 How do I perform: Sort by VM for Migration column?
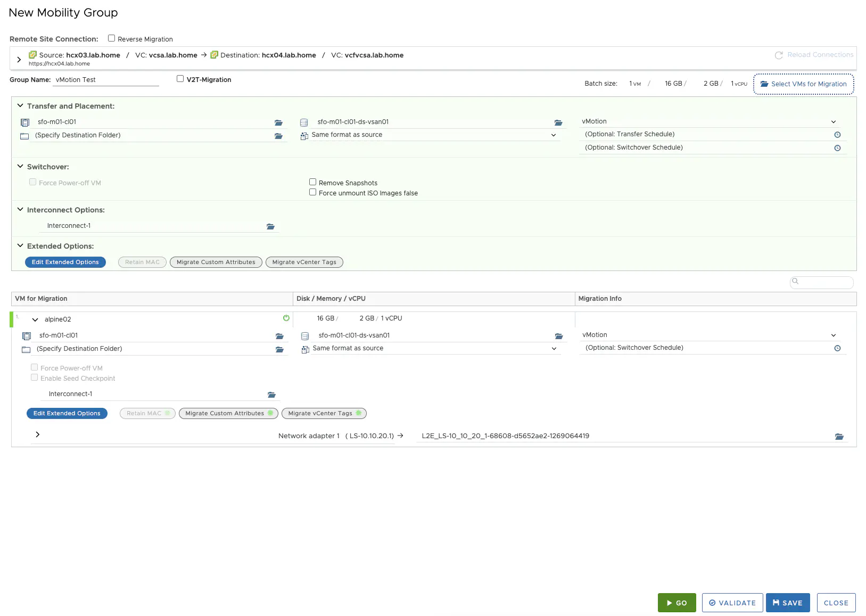tap(152, 299)
